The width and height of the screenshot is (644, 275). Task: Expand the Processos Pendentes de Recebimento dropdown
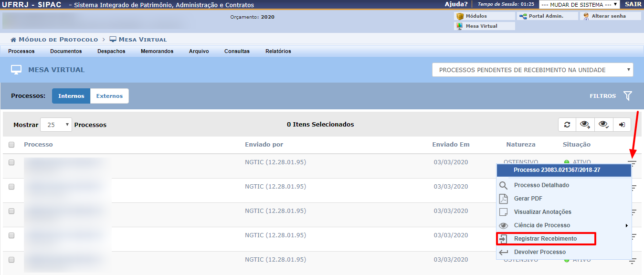(532, 70)
